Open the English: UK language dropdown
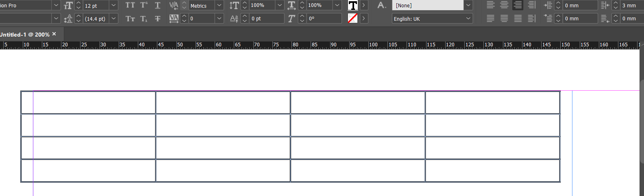The height and width of the screenshot is (196, 644). coord(468,19)
